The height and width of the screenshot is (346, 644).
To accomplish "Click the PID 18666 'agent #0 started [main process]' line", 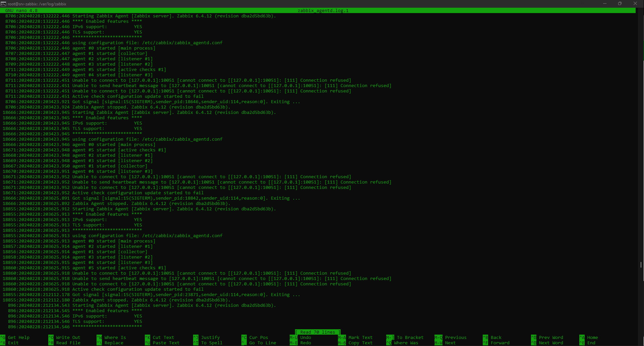I will tap(79, 145).
